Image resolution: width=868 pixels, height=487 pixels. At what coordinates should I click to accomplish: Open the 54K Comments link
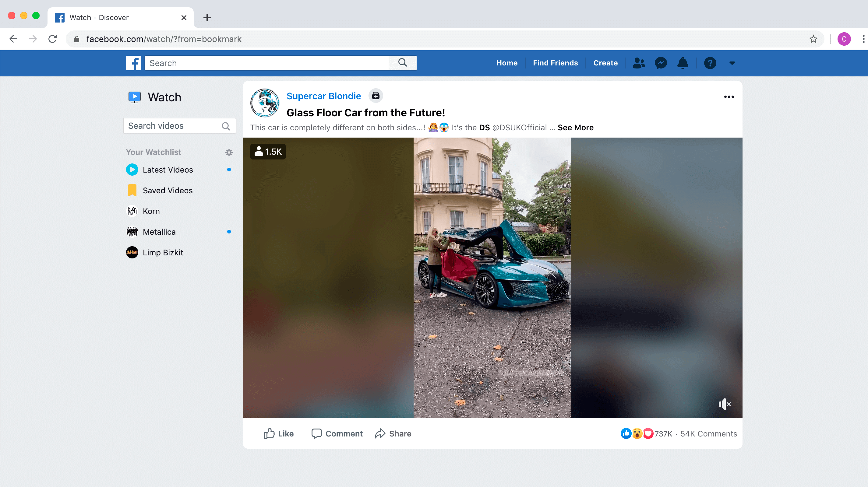click(708, 434)
